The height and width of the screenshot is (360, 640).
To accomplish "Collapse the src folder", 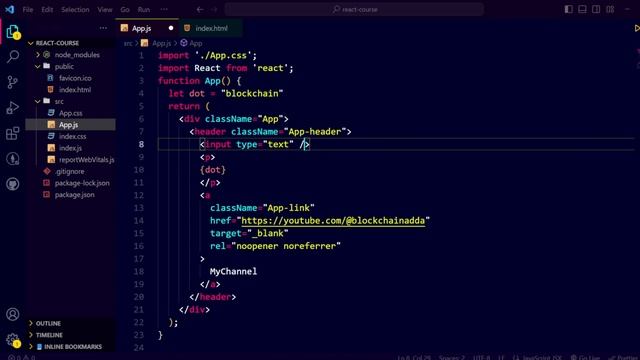I will click(38, 101).
